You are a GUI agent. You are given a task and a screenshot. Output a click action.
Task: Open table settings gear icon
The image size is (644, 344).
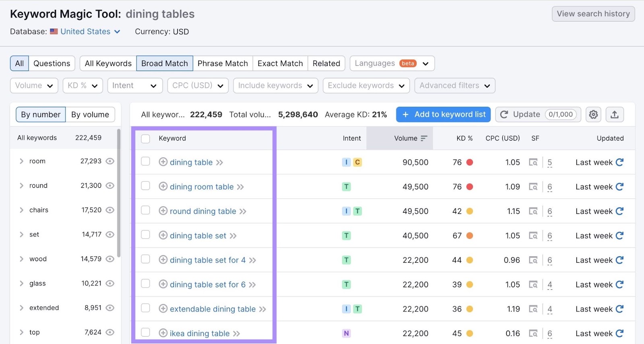[x=593, y=114]
